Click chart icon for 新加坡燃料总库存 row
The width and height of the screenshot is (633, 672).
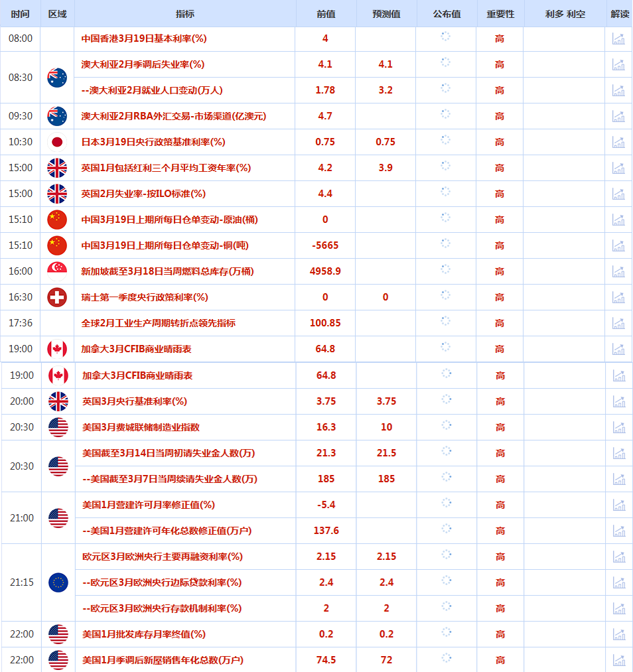coord(618,271)
